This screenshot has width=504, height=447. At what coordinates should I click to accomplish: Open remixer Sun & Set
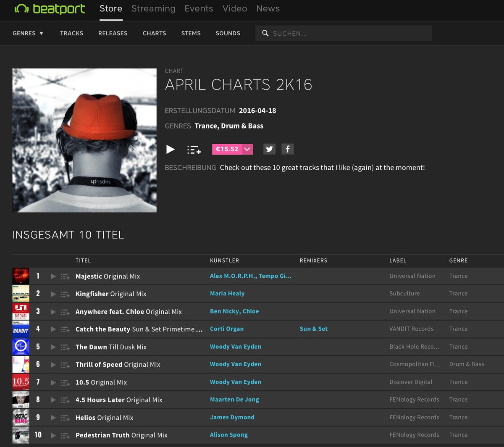[314, 329]
